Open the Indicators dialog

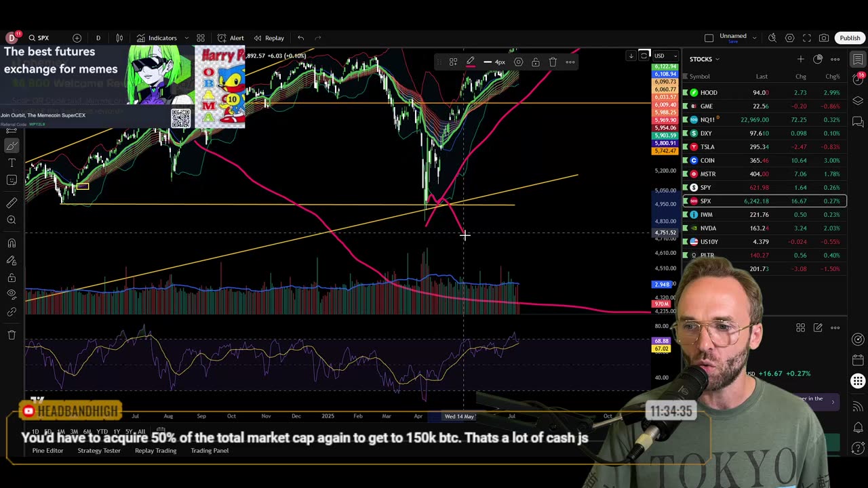(157, 38)
